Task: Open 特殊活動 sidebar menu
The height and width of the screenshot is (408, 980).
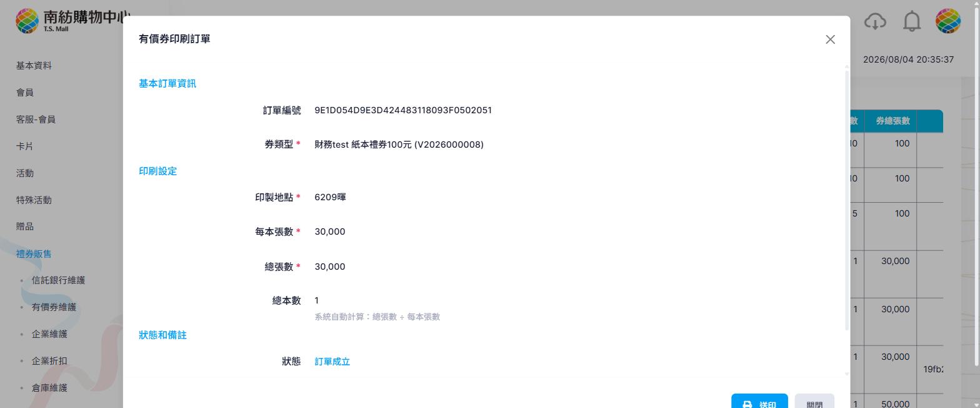Action: coord(34,200)
